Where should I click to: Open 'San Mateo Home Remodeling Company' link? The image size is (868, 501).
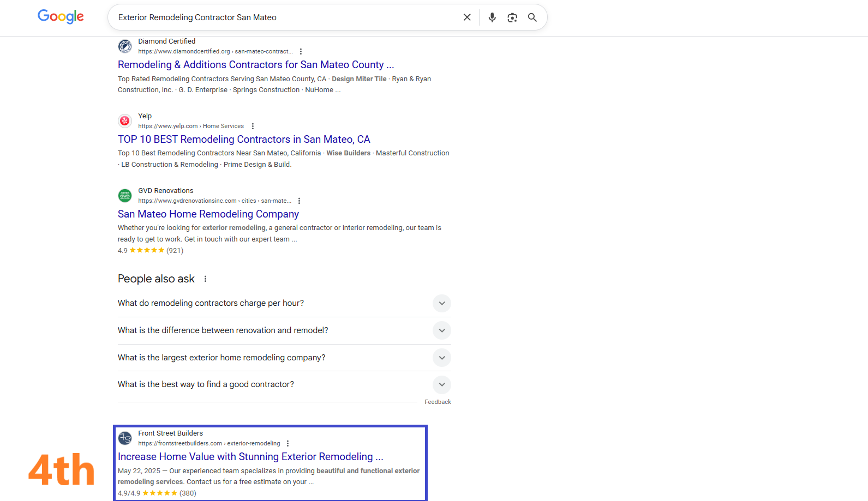click(208, 214)
